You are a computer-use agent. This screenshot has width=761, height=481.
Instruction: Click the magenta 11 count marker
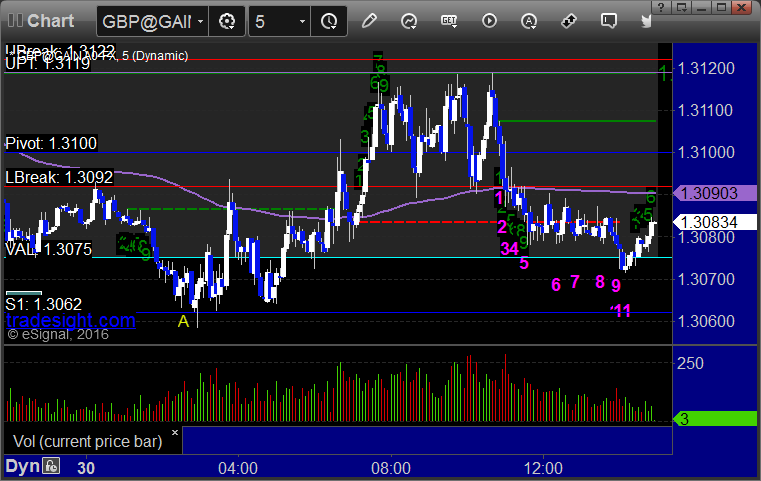tap(621, 310)
